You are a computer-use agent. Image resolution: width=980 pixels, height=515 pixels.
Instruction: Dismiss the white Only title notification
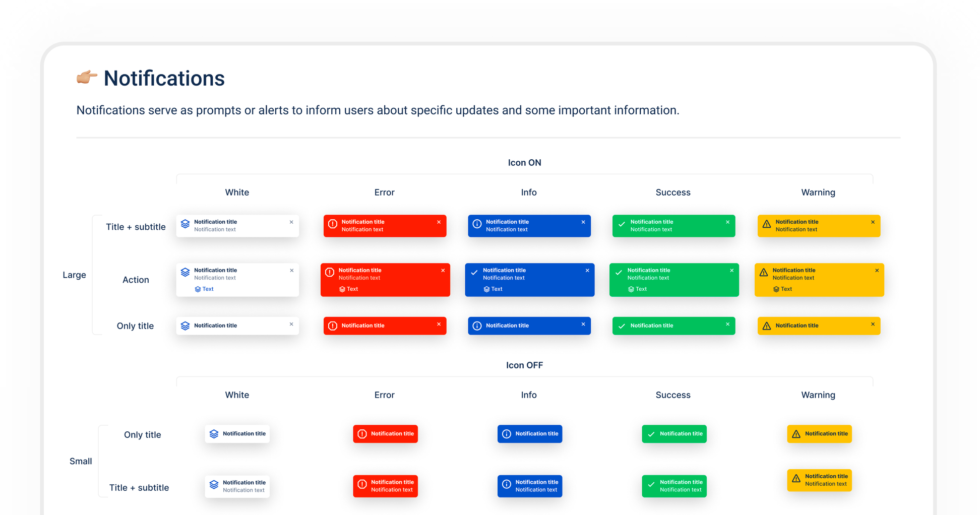(291, 324)
